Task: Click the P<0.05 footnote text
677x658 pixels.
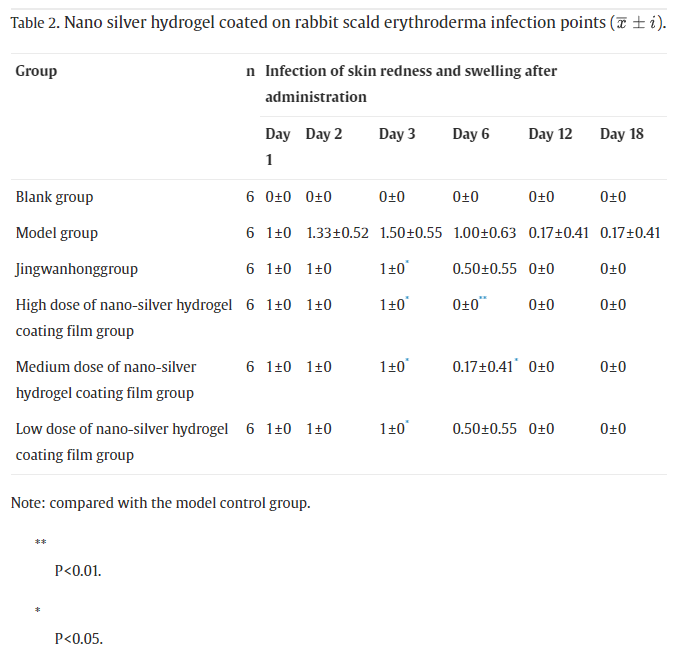Action: click(x=78, y=637)
